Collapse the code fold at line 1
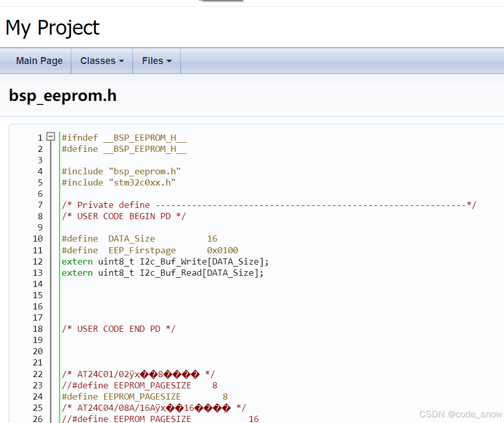This screenshot has width=504, height=423. [51, 137]
